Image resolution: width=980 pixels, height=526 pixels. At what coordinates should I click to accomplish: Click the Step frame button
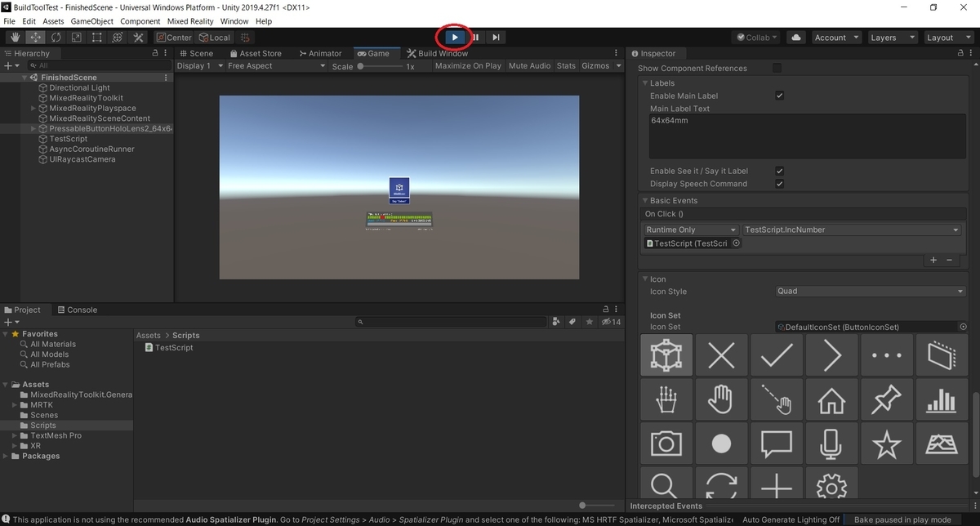(496, 37)
